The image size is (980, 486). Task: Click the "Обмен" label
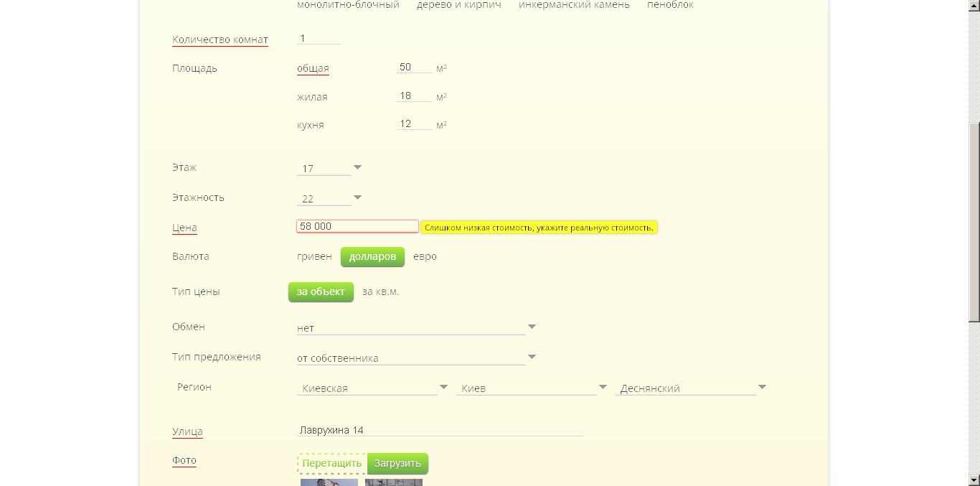click(189, 327)
